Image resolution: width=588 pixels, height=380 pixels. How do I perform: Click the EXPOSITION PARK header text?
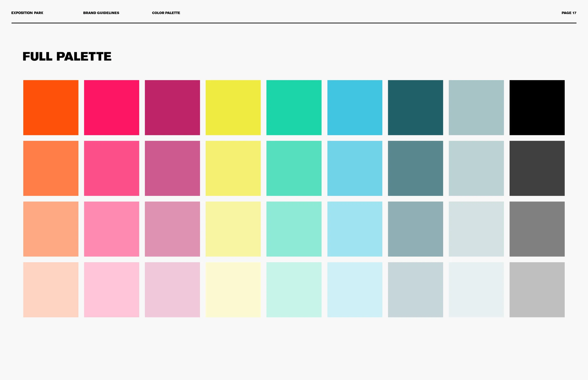(27, 13)
